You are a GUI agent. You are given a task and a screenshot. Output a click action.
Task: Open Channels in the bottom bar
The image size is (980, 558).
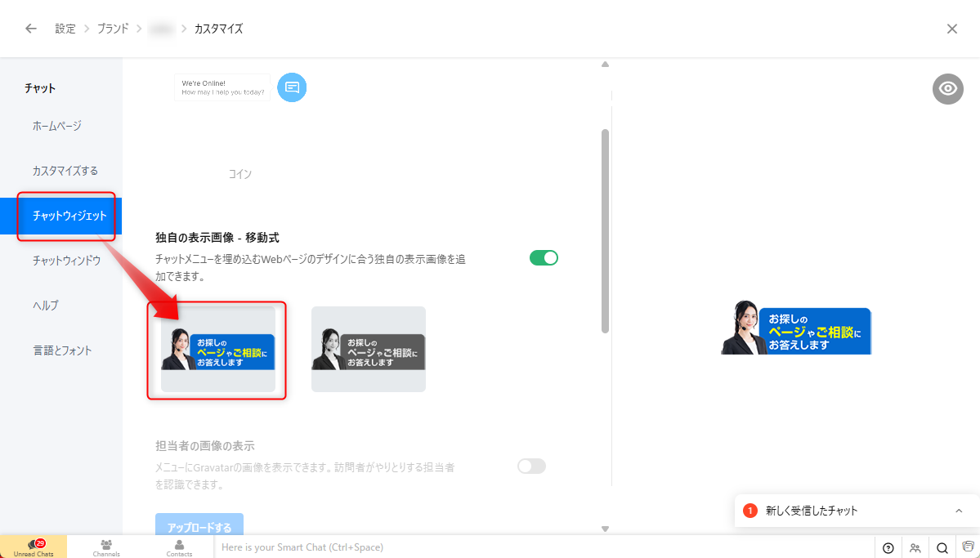tap(106, 547)
